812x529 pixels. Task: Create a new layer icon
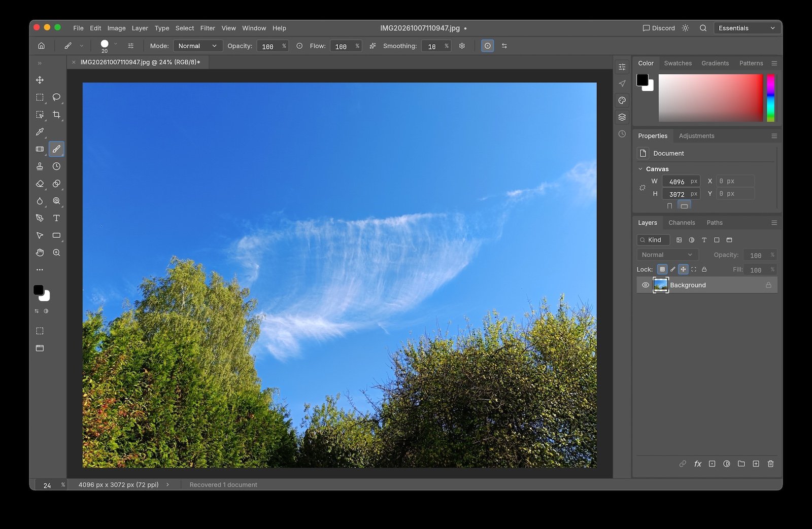tap(756, 464)
